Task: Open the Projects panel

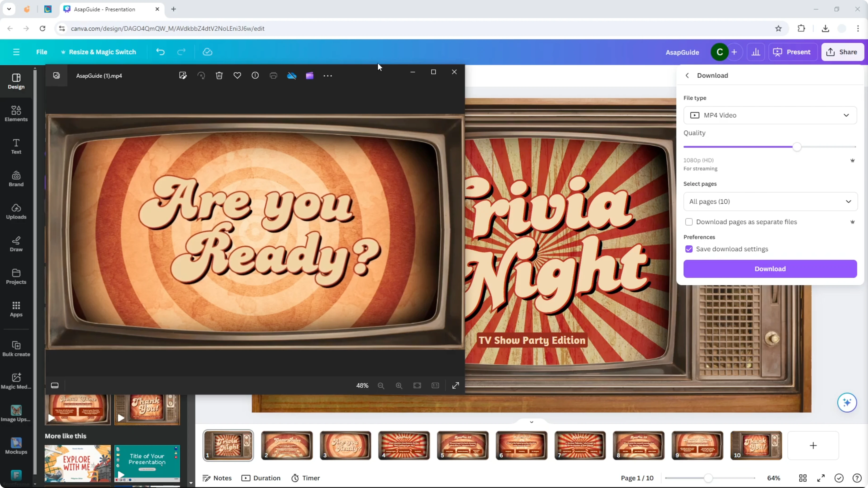Action: pos(16,277)
